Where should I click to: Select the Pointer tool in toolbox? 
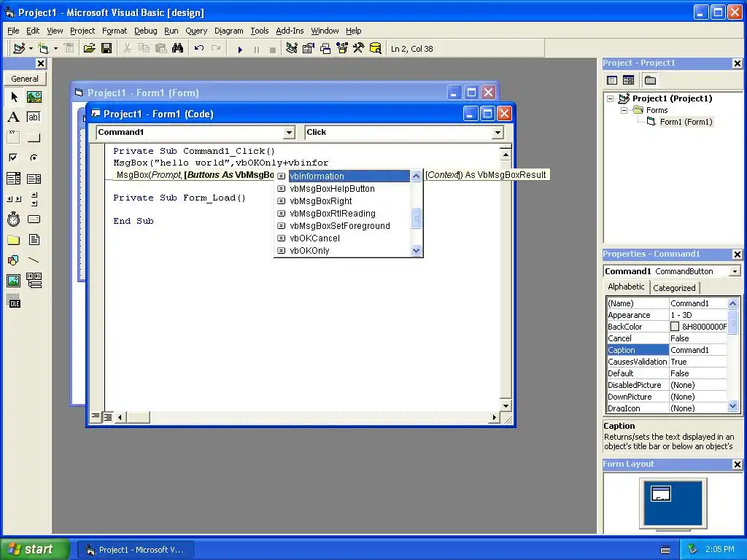point(14,97)
